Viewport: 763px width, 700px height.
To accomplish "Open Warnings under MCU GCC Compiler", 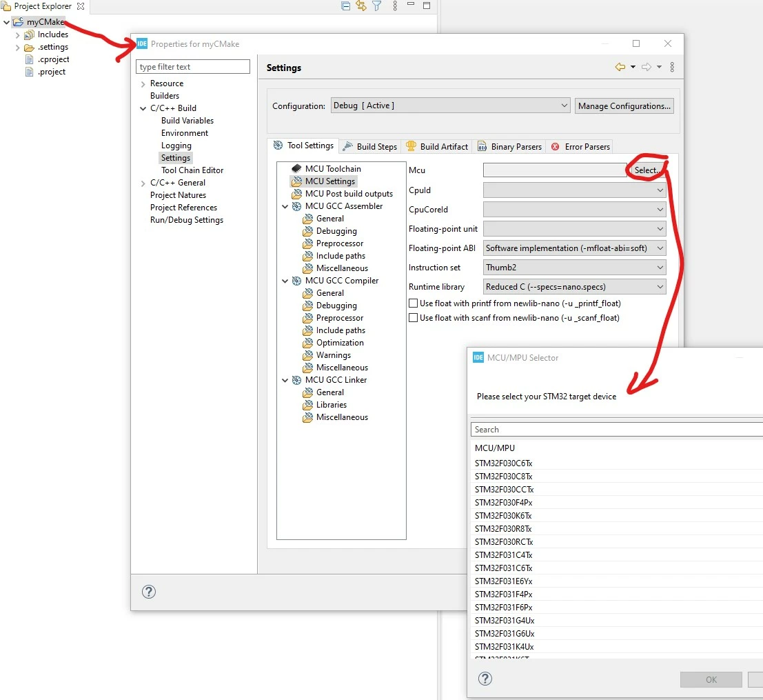I will coord(334,355).
